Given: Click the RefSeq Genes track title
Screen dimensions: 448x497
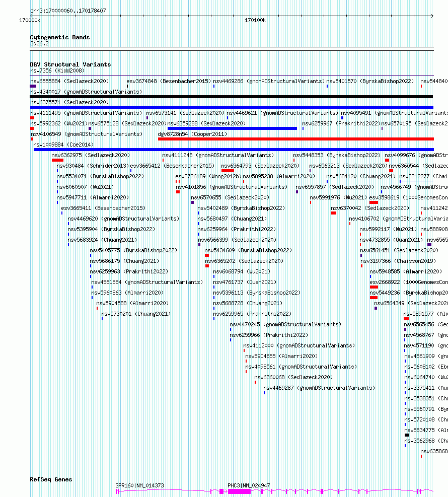Looking at the screenshot, I should [51, 479].
